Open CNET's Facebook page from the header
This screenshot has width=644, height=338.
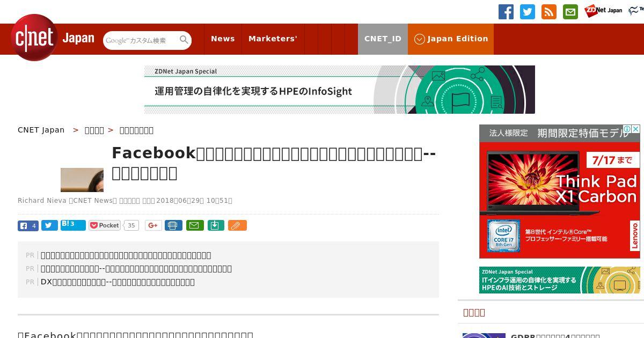506,12
